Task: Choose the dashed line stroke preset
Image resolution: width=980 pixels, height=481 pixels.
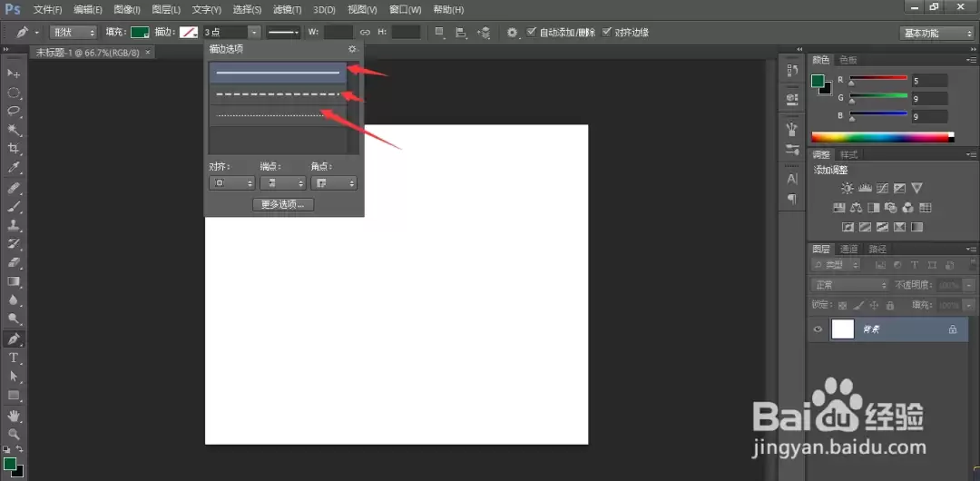Action: 278,94
